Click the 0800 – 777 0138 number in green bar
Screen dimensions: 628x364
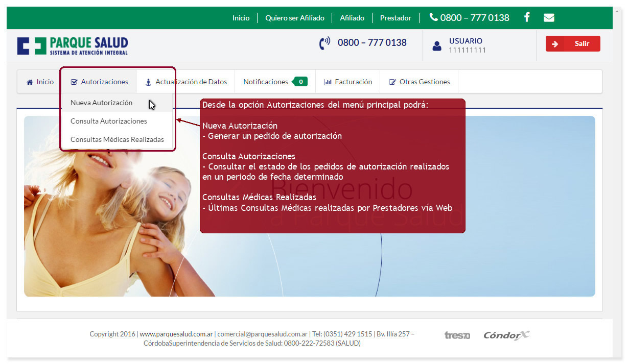(x=475, y=17)
